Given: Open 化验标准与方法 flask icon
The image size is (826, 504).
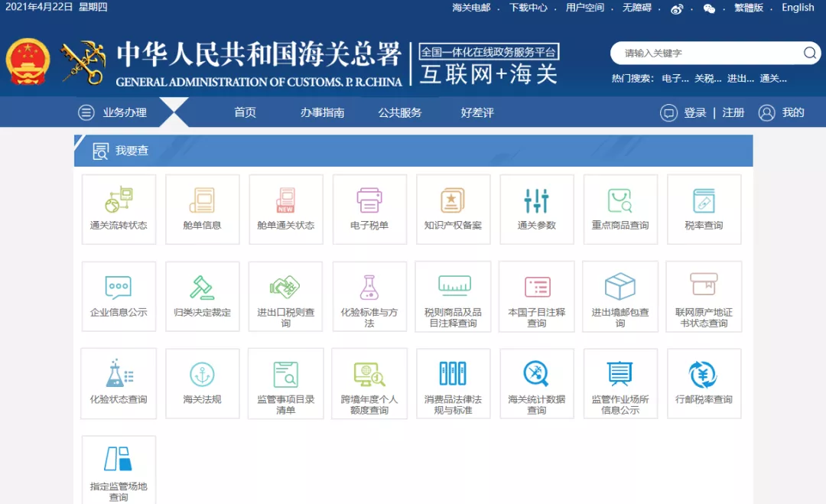Looking at the screenshot, I should tap(369, 287).
